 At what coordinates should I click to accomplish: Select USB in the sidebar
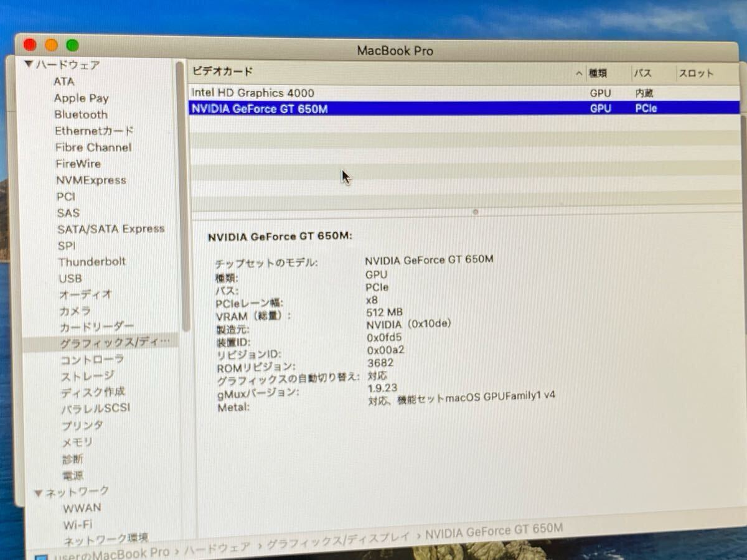click(70, 279)
